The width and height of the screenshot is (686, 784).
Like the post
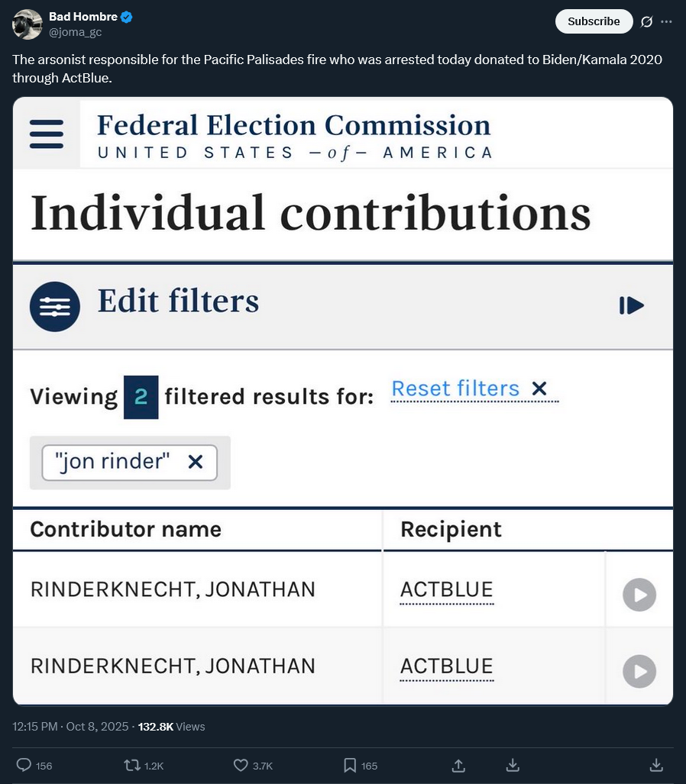(241, 765)
